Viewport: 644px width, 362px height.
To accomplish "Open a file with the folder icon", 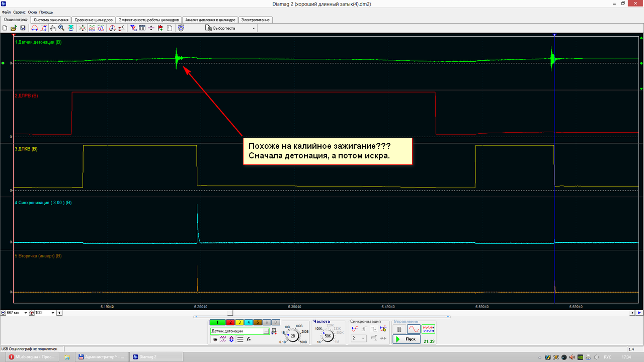I will click(13, 28).
